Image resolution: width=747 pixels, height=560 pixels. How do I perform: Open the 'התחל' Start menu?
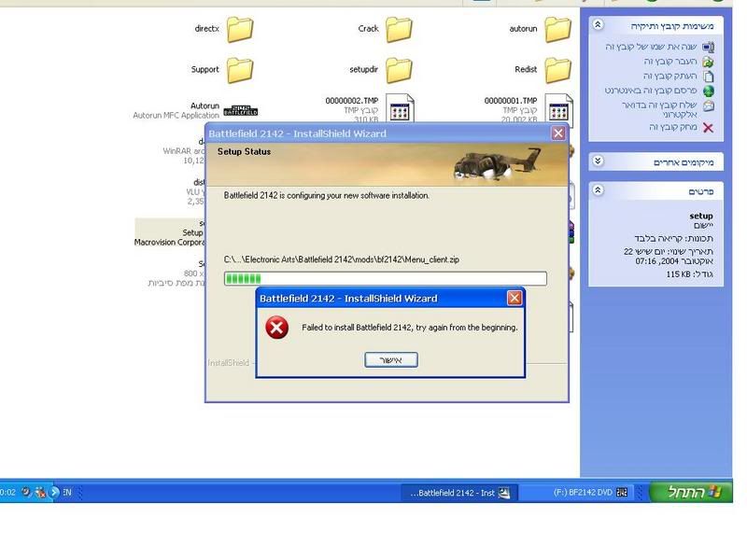(691, 492)
